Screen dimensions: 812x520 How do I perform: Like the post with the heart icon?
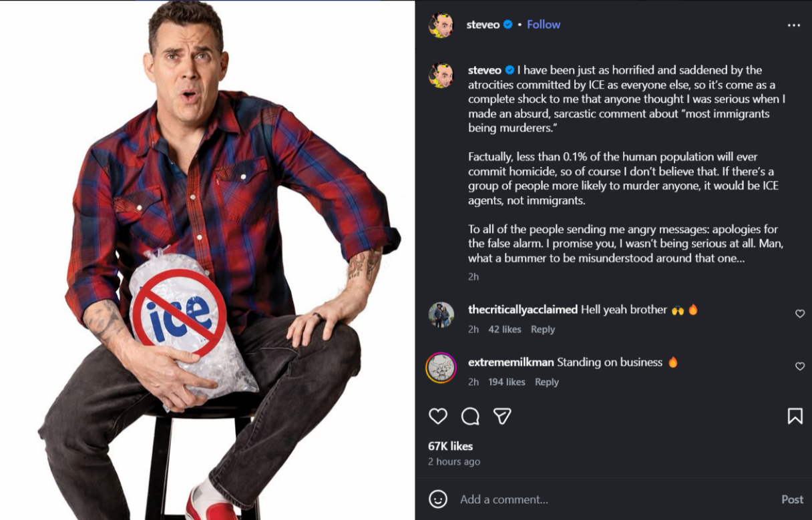[x=438, y=417]
